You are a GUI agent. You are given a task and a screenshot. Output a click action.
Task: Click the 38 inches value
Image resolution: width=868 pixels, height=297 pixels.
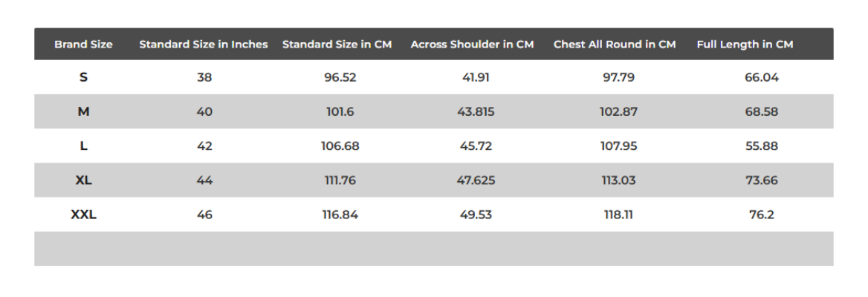[x=204, y=77]
